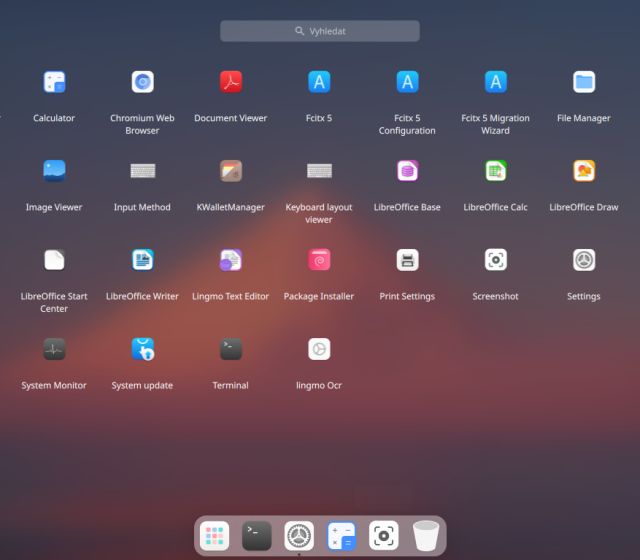Open the Trash in the dock
The width and height of the screenshot is (640, 560).
(x=426, y=536)
